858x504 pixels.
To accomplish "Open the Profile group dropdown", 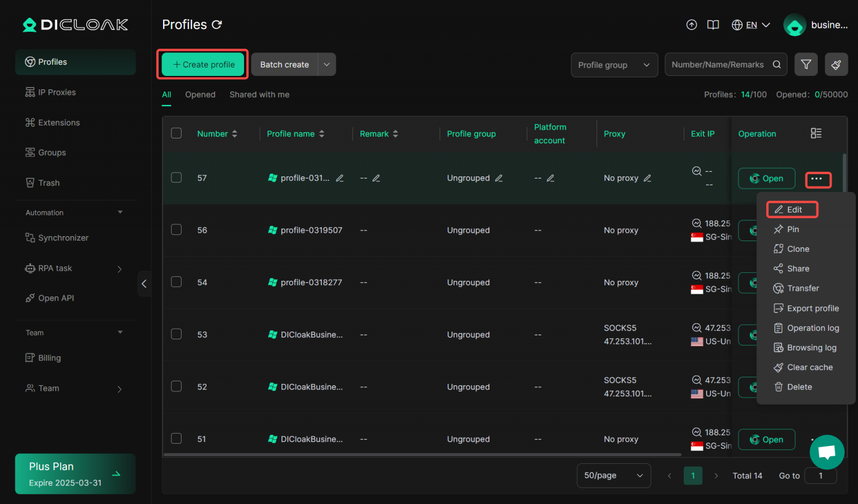I will click(614, 65).
